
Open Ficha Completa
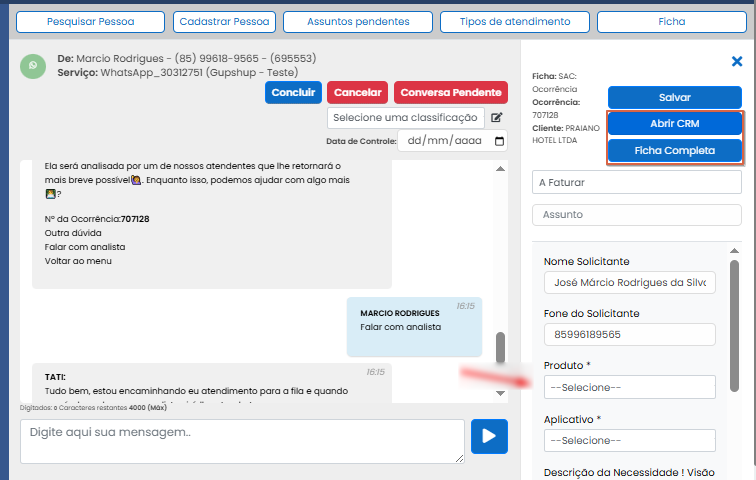click(x=674, y=151)
